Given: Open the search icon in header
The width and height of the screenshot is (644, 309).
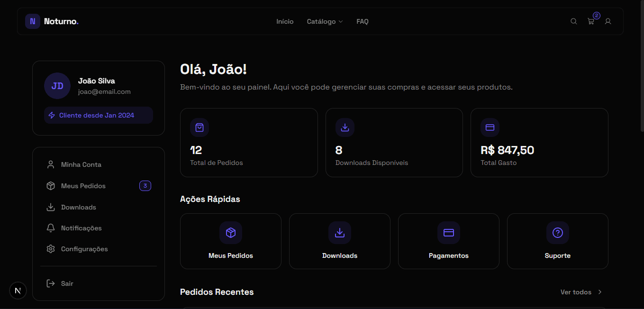Looking at the screenshot, I should pos(573,21).
